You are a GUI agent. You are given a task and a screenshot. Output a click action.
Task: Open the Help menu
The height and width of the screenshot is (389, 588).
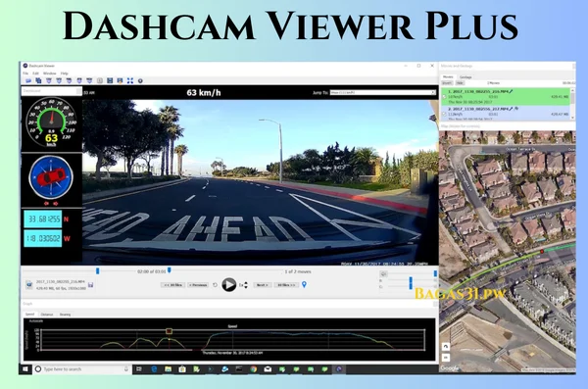coord(65,73)
